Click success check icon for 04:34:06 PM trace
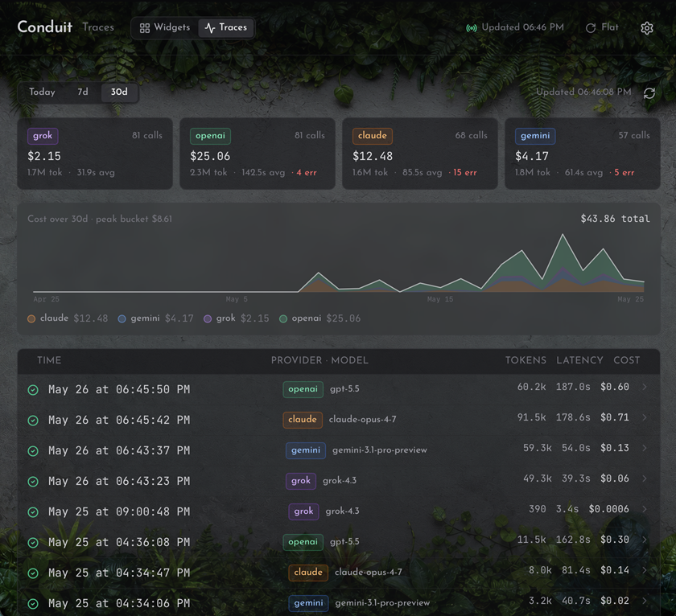This screenshot has height=616, width=676. point(33,605)
